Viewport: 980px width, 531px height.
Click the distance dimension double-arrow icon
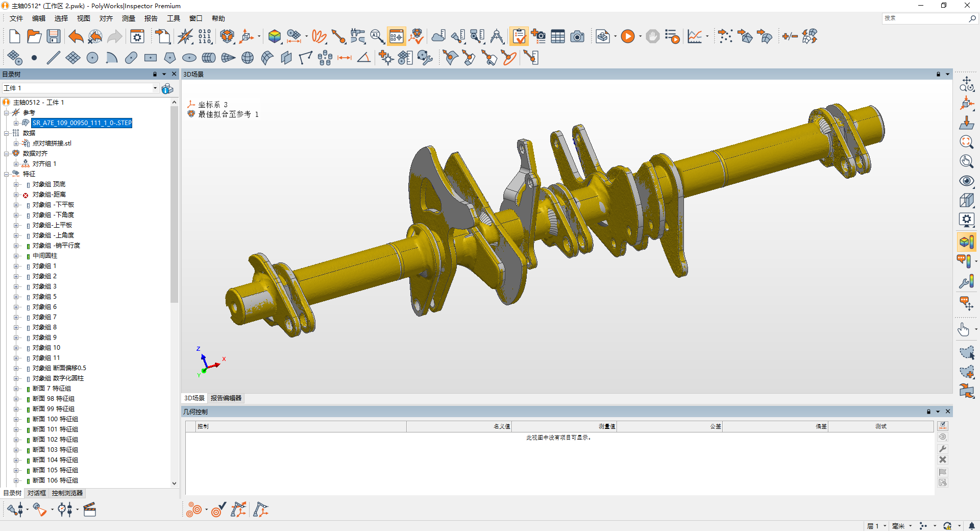(x=345, y=58)
